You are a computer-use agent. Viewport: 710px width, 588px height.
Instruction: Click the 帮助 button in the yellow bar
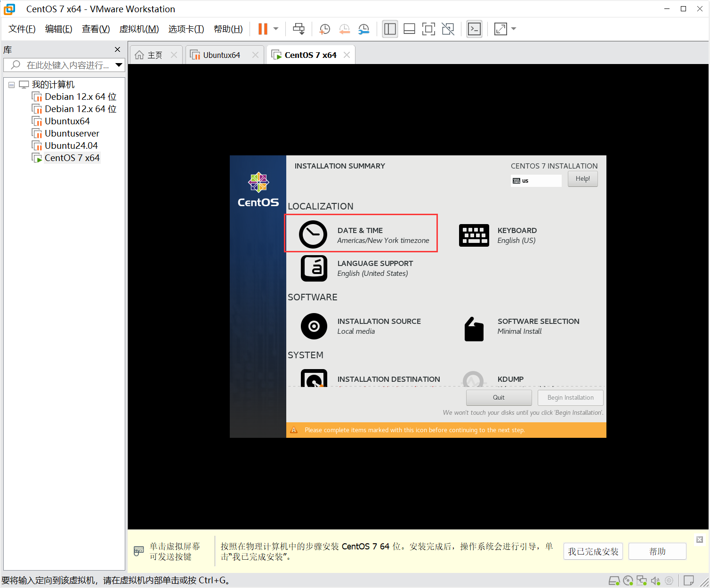pos(657,551)
